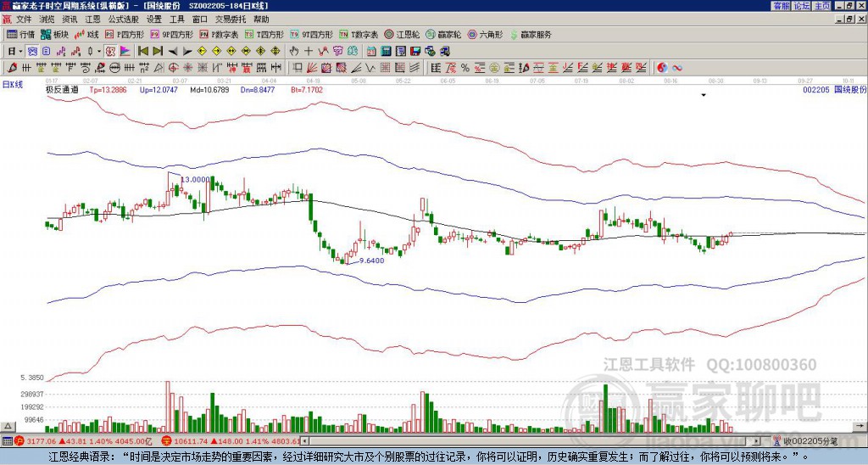The width and height of the screenshot is (868, 465).
Task: Click the first yellow diamond arrow icon
Action: click(x=202, y=52)
